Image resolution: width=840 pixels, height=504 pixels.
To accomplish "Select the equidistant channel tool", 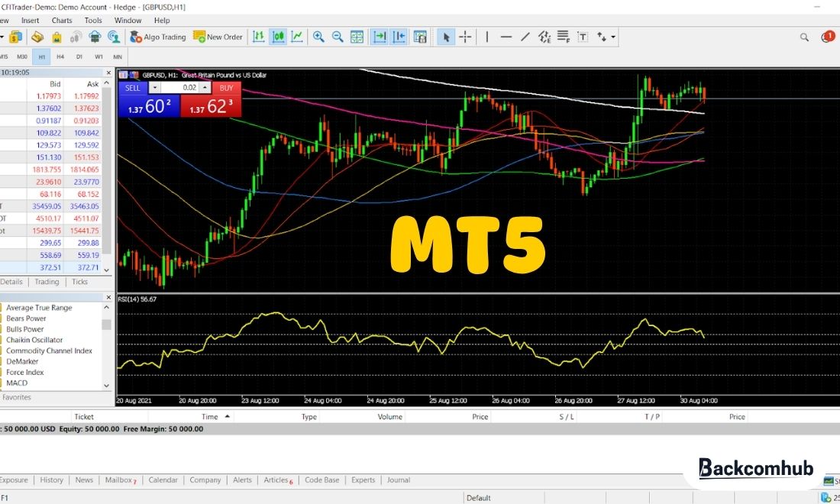I will pyautogui.click(x=544, y=37).
